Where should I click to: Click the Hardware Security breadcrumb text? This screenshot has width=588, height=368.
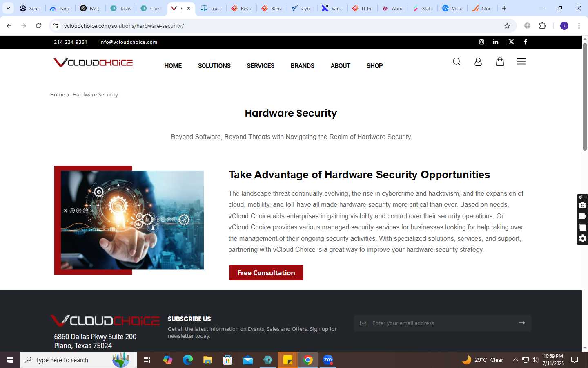click(x=95, y=94)
